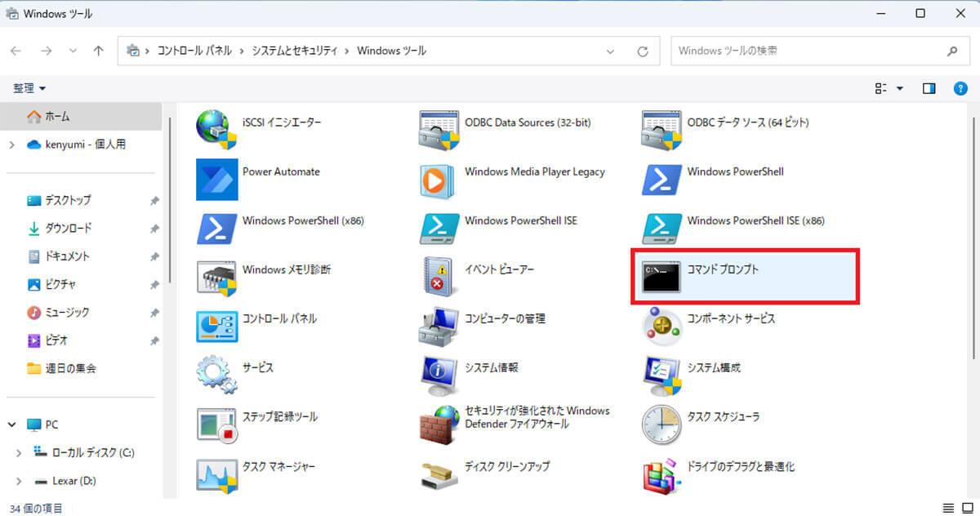
Task: Open the Help question mark button
Action: (x=960, y=88)
